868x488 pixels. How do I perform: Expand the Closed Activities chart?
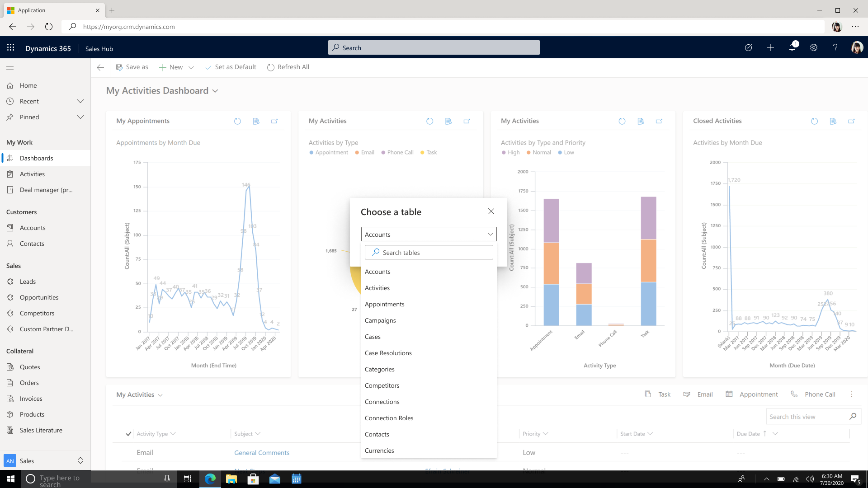851,121
